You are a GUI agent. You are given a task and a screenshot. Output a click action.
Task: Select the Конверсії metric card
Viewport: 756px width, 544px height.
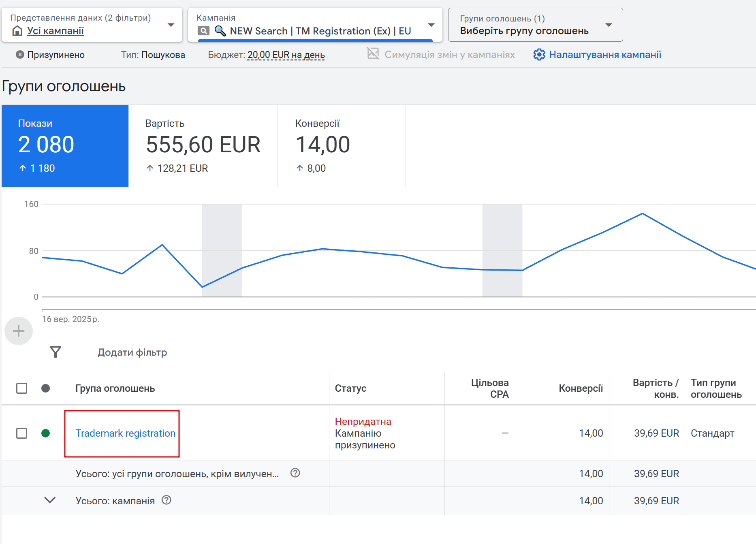[342, 146]
